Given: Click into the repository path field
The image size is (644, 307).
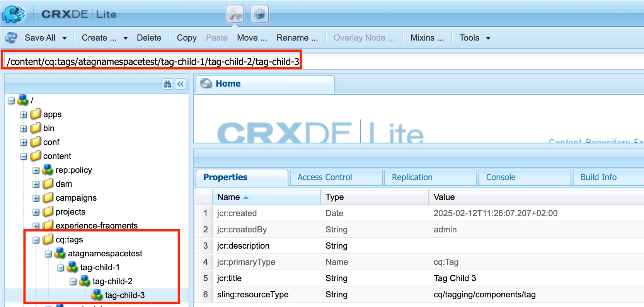Looking at the screenshot, I should [324, 61].
